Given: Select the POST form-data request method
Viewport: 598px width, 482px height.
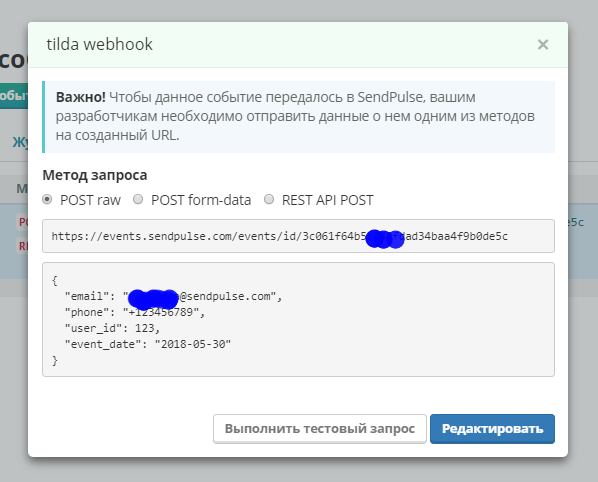Looking at the screenshot, I should click(x=138, y=199).
